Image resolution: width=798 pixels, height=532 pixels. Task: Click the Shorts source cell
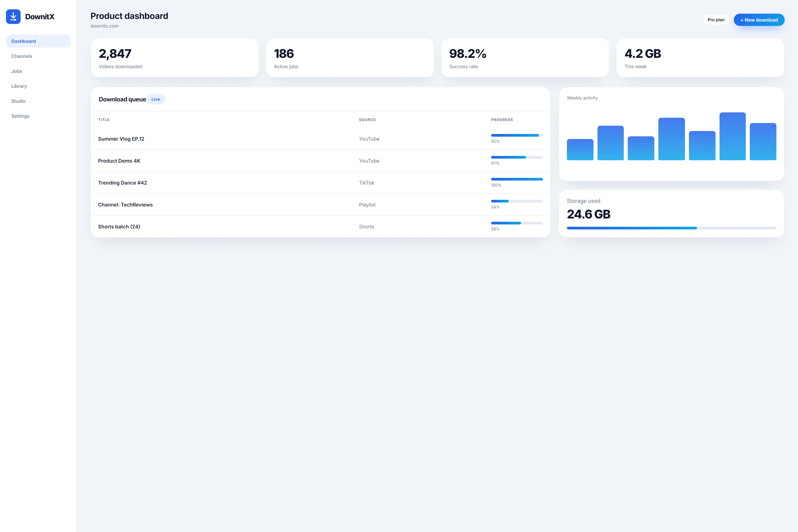click(x=366, y=227)
